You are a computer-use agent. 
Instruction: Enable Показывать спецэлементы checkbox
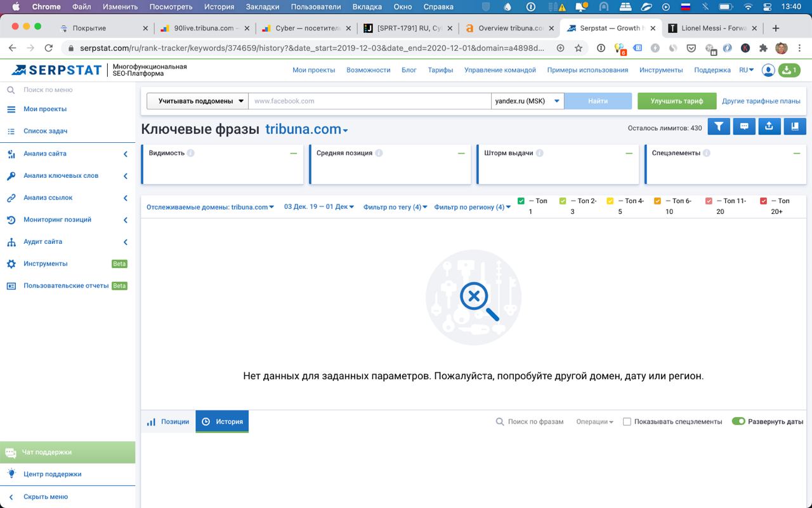[x=627, y=422]
